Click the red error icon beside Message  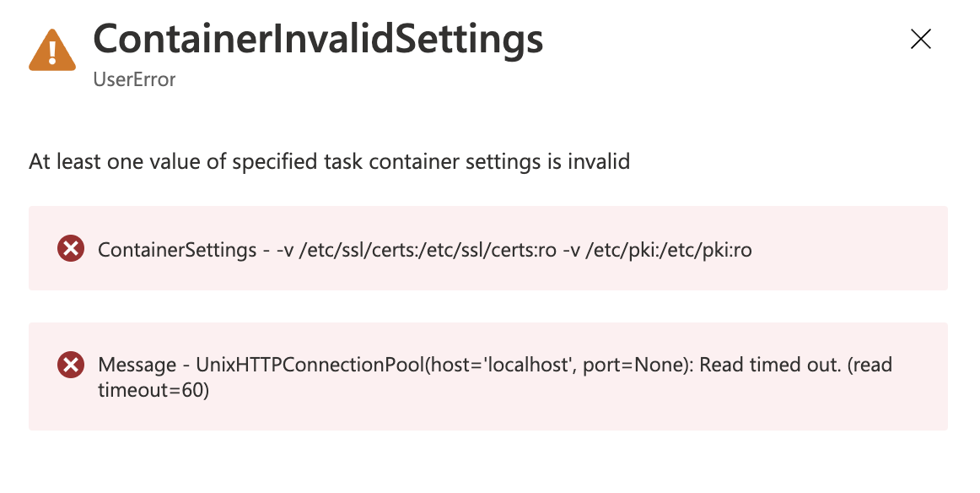(x=71, y=364)
